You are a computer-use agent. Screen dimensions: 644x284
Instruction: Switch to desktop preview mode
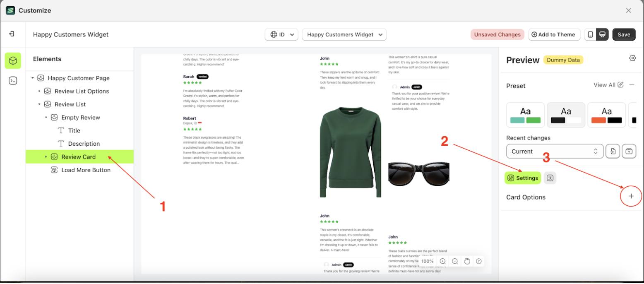602,35
